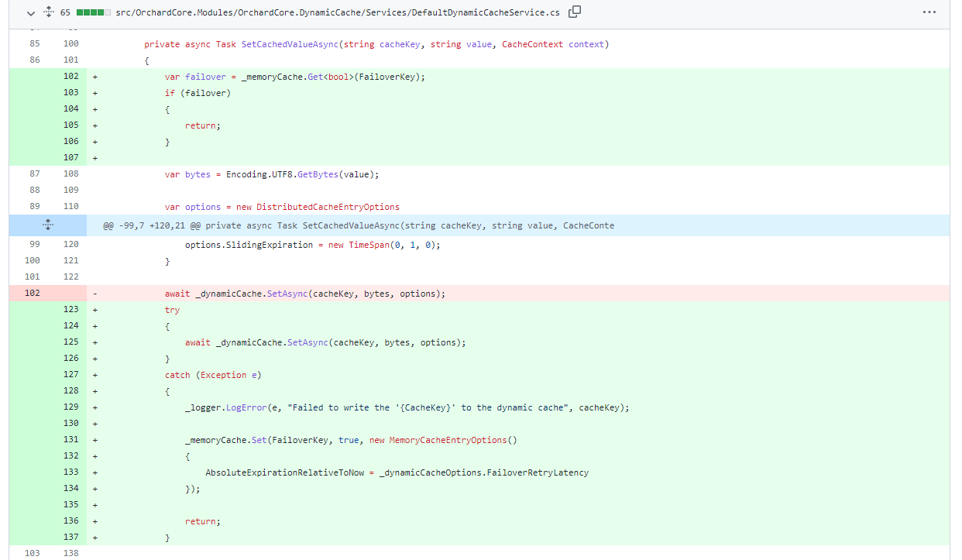Click the 'return;' on line 136
The width and height of the screenshot is (962, 560).
click(203, 522)
